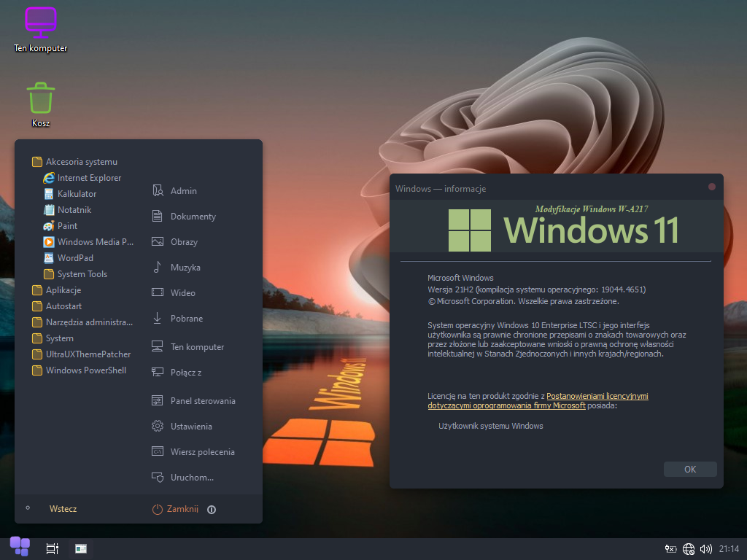Click the Zamknij power button
This screenshot has width=747, height=560.
coord(176,509)
